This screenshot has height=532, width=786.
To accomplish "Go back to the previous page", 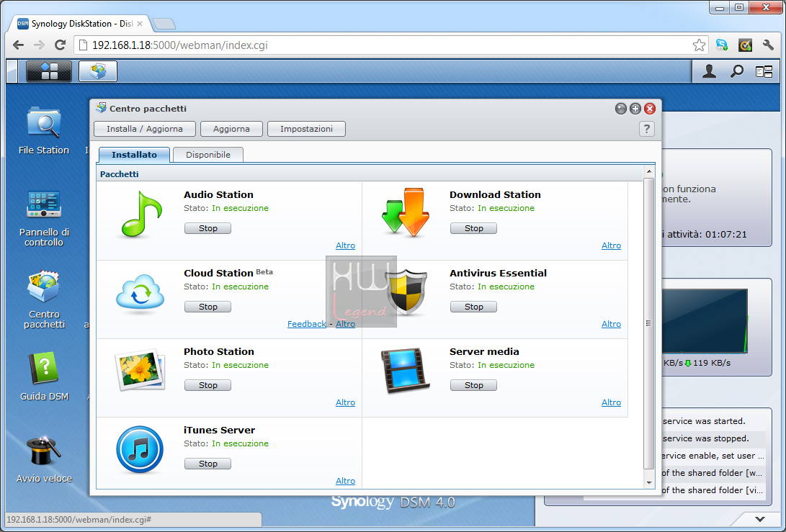I will (x=18, y=45).
